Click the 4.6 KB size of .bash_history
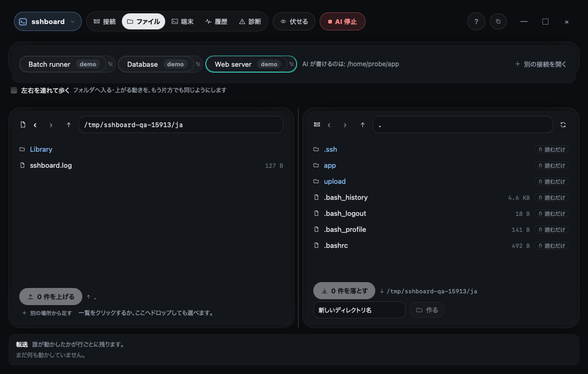Viewport: 588px width, 374px height. (519, 198)
